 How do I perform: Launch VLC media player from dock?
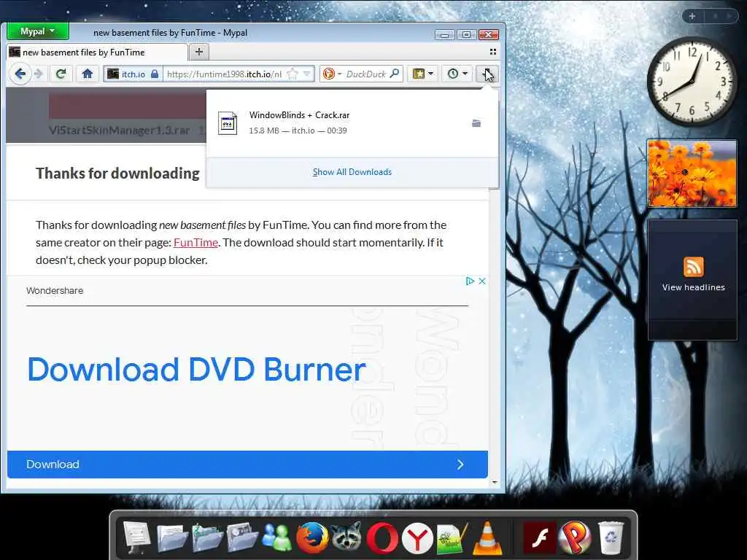(487, 539)
